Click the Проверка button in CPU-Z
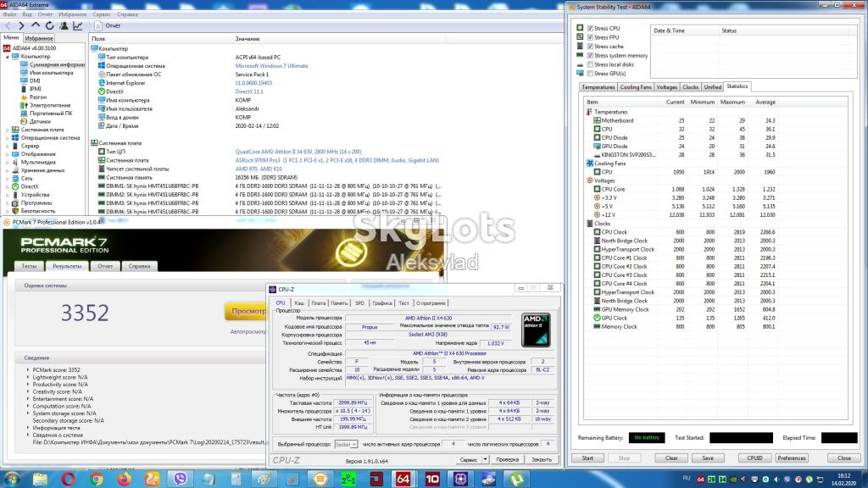 tap(508, 460)
